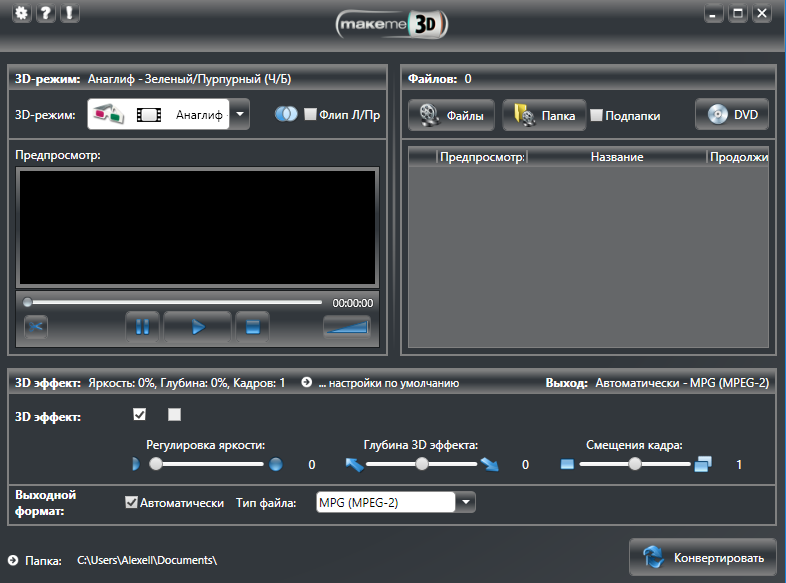Enable the Флип Л/Пр checkbox
The width and height of the screenshot is (786, 583).
coord(310,115)
